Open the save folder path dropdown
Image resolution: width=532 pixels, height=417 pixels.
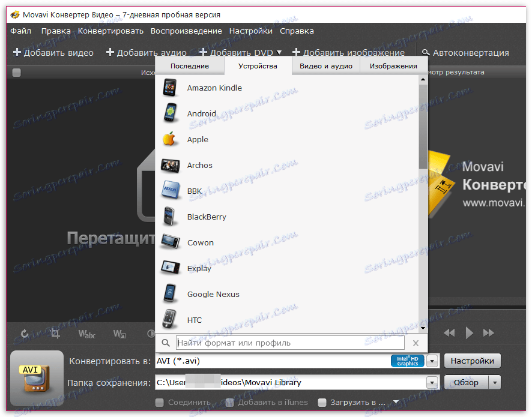[x=432, y=383]
